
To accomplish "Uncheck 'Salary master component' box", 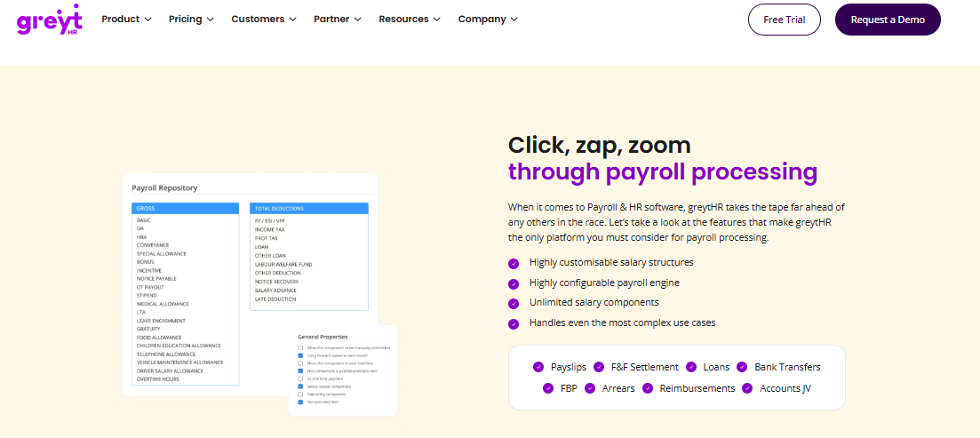I will coord(300,386).
